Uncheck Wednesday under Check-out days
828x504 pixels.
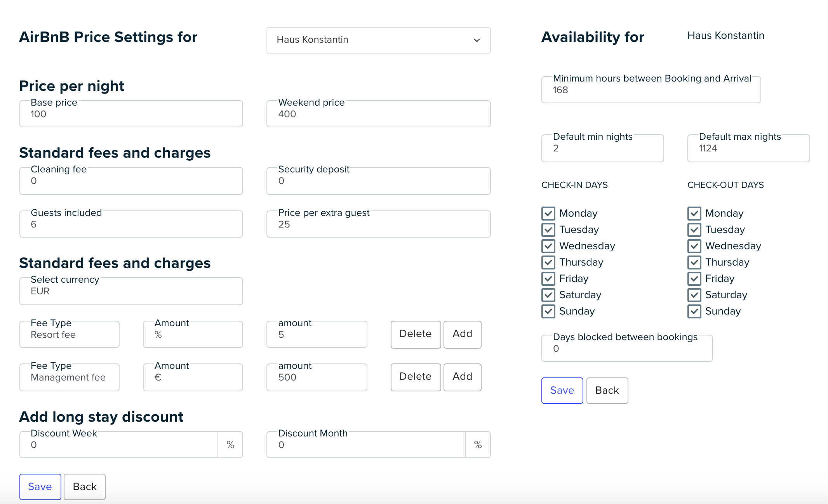(x=694, y=246)
